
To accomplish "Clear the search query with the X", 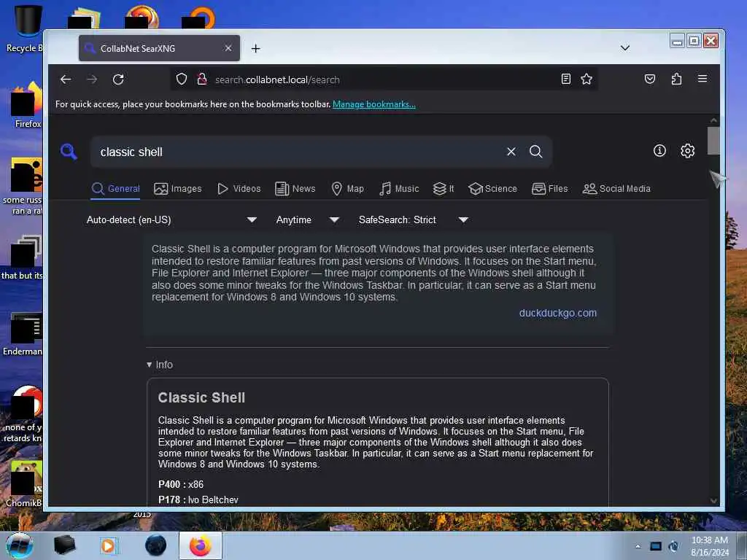I will click(x=511, y=152).
